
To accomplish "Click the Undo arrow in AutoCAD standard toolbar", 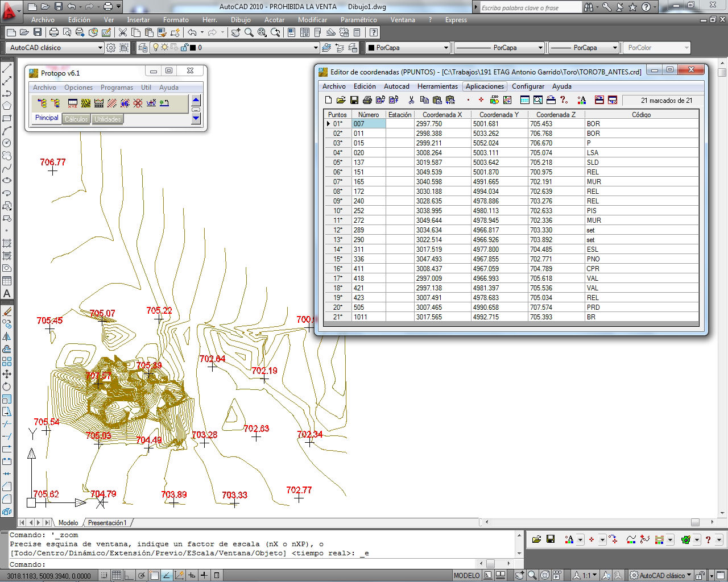I will point(192,32).
